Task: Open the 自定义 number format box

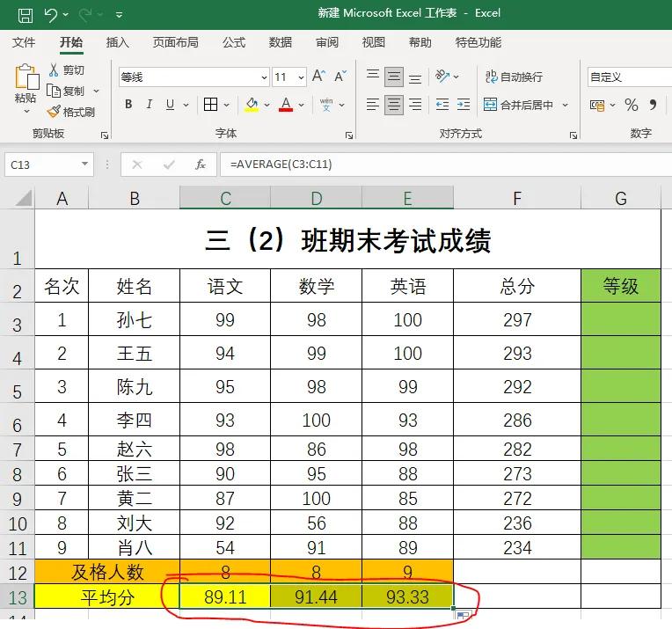Action: click(630, 77)
